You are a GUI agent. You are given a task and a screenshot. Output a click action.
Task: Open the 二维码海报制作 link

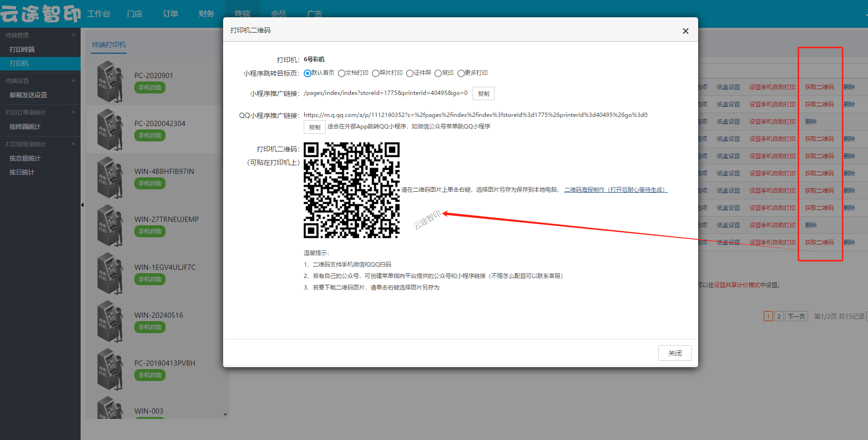coord(616,190)
